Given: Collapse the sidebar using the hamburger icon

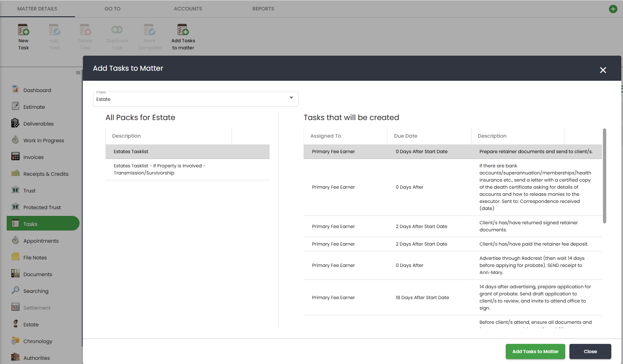Looking at the screenshot, I should tap(78, 73).
